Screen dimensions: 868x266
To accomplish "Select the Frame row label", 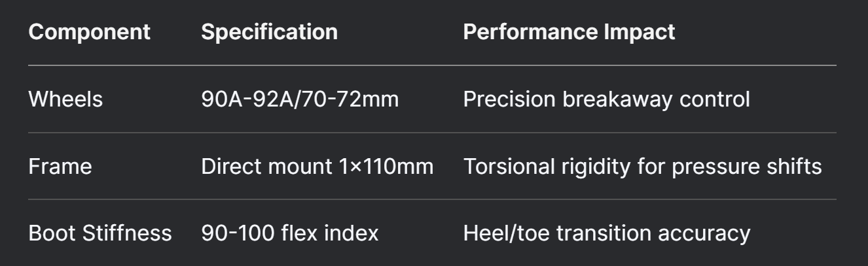I will (60, 166).
